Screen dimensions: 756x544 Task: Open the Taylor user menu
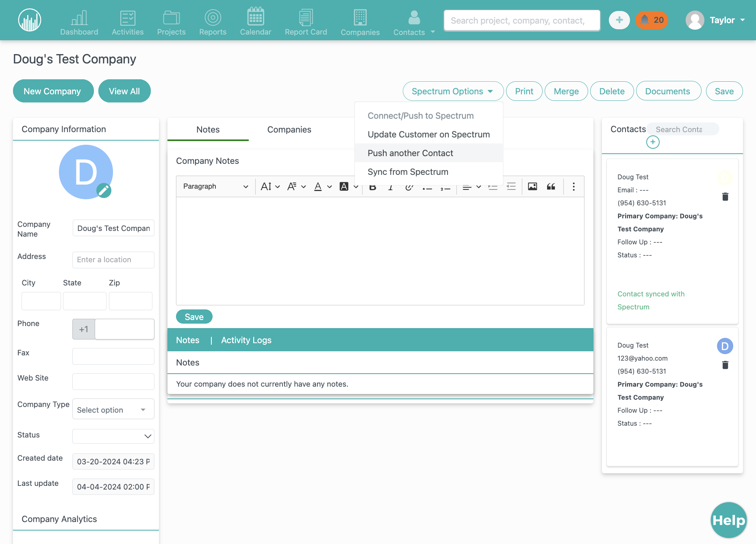715,20
